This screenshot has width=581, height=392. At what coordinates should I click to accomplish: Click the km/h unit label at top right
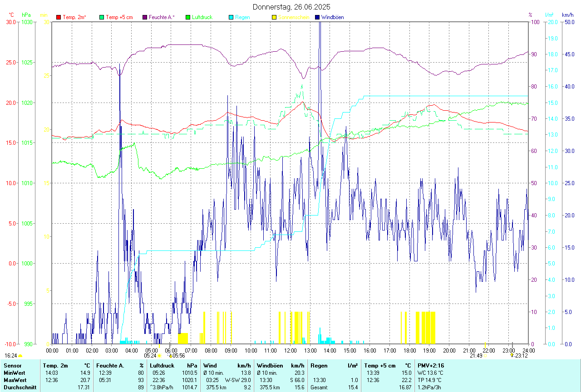click(x=567, y=15)
